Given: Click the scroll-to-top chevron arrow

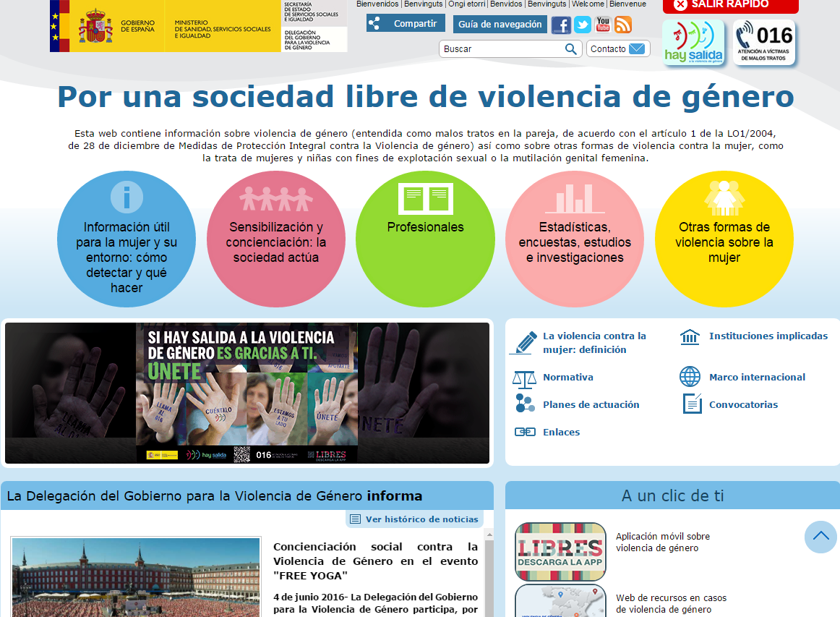Looking at the screenshot, I should click(x=820, y=537).
